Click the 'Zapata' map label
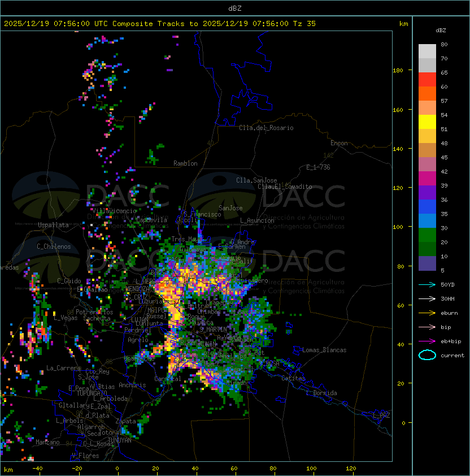 [125, 421]
